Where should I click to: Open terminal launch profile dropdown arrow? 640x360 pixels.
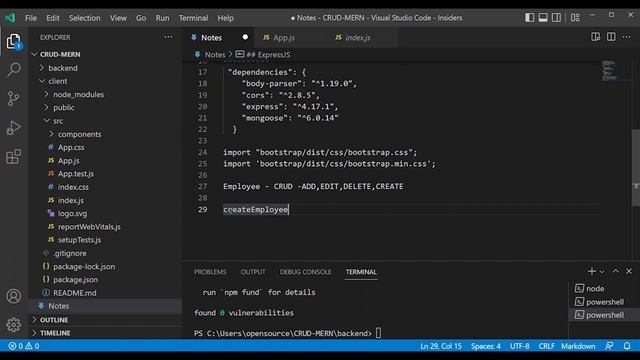pyautogui.click(x=602, y=272)
